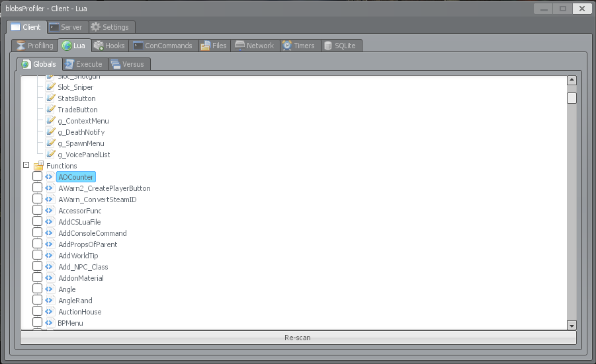Open the ConCommands tab

(x=163, y=46)
